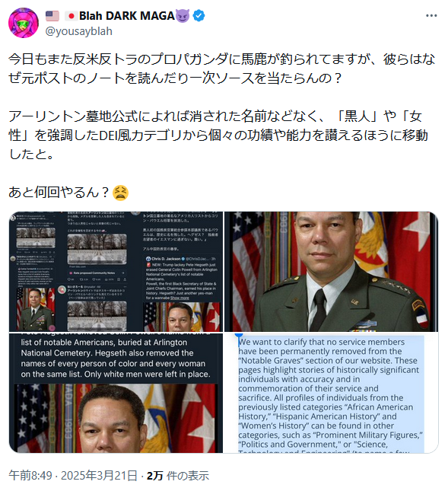Open top-right Colin Powell portrait image
Viewport: 448px width, 491px height.
(331, 272)
